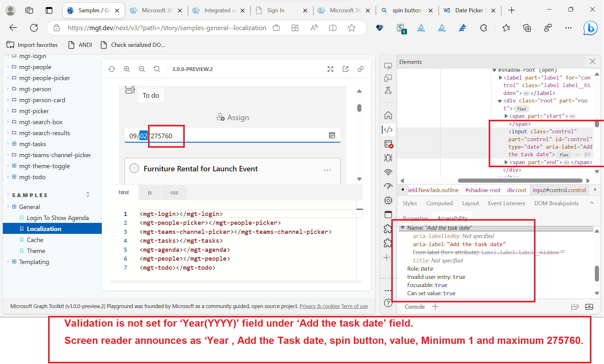Zoom in on the component preview
This screenshot has height=364, width=604.
tap(127, 69)
